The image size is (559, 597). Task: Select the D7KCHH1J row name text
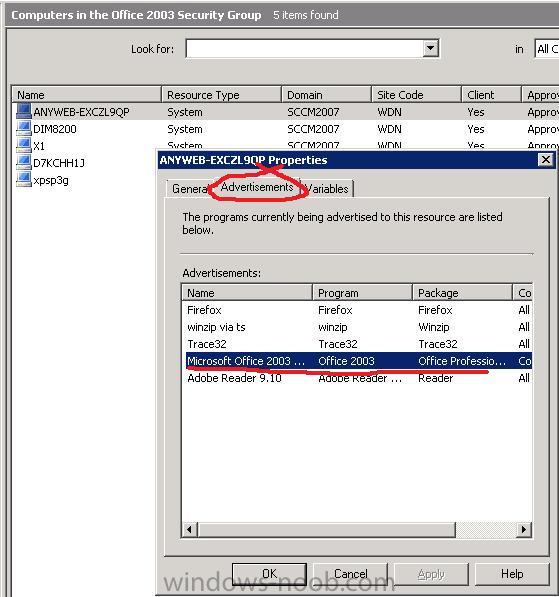pos(59,163)
